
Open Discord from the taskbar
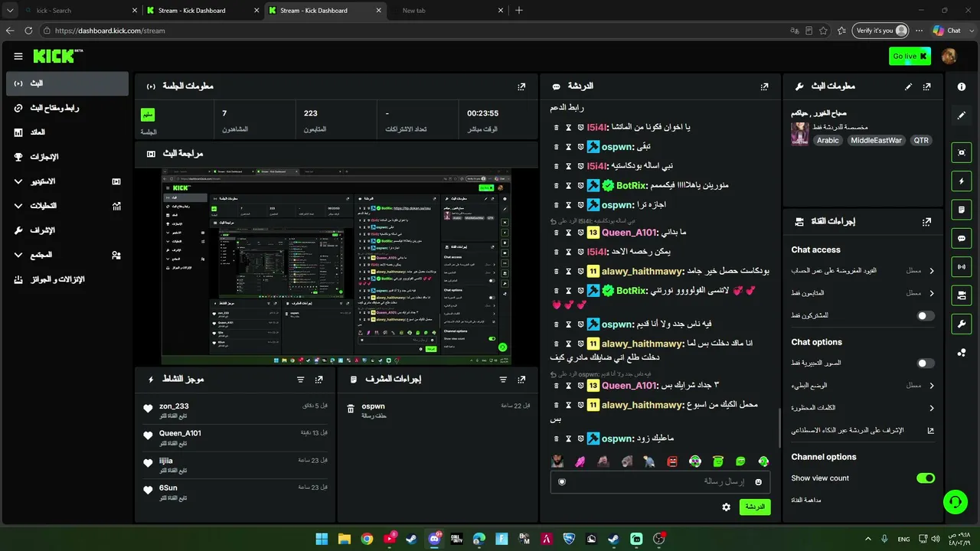click(x=434, y=539)
